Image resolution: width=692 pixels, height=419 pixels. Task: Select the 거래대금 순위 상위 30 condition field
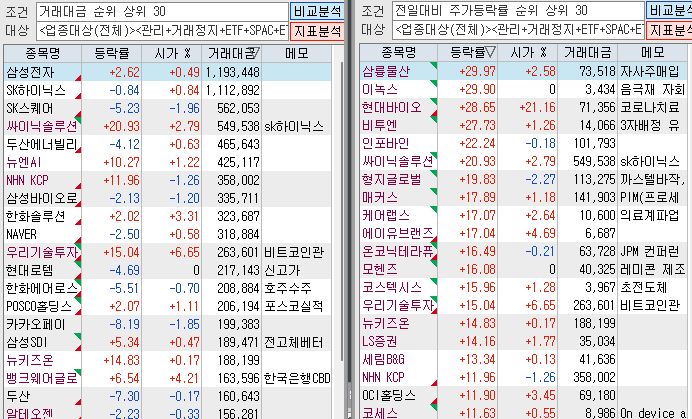pyautogui.click(x=162, y=11)
